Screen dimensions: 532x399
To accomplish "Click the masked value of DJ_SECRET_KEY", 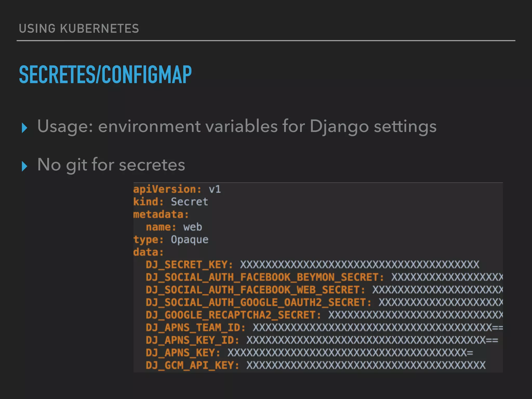I will pyautogui.click(x=360, y=265).
